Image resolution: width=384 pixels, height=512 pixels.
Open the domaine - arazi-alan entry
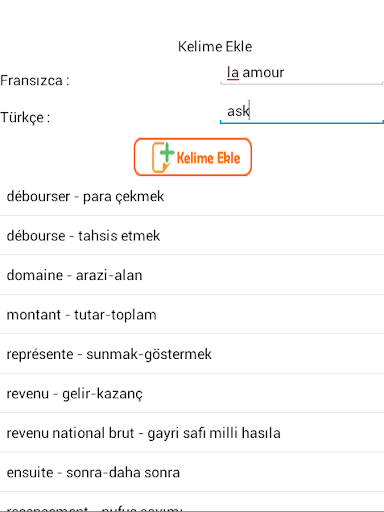[x=192, y=275]
